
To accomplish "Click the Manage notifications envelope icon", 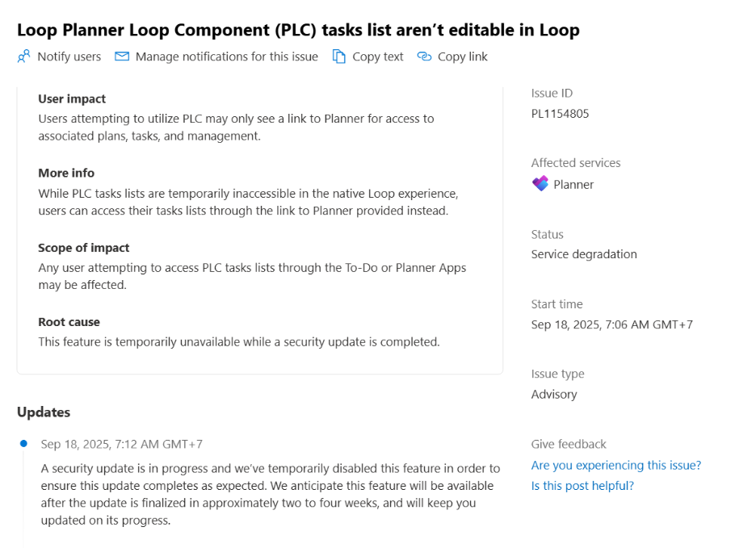I will (x=122, y=56).
